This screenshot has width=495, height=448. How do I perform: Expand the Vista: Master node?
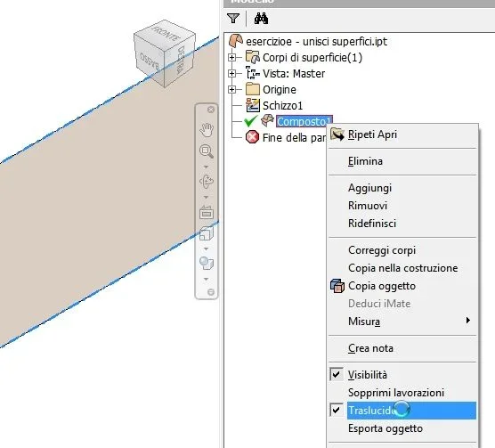(x=231, y=74)
